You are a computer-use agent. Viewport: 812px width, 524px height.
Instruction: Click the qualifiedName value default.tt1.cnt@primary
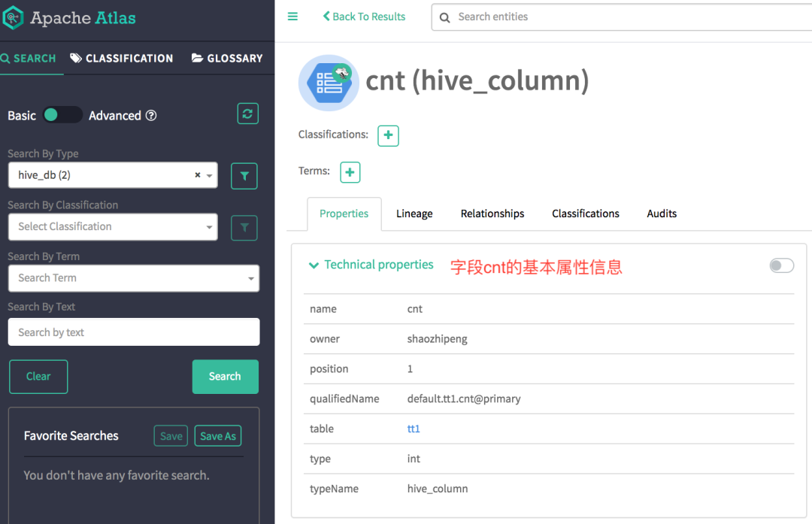[464, 398]
